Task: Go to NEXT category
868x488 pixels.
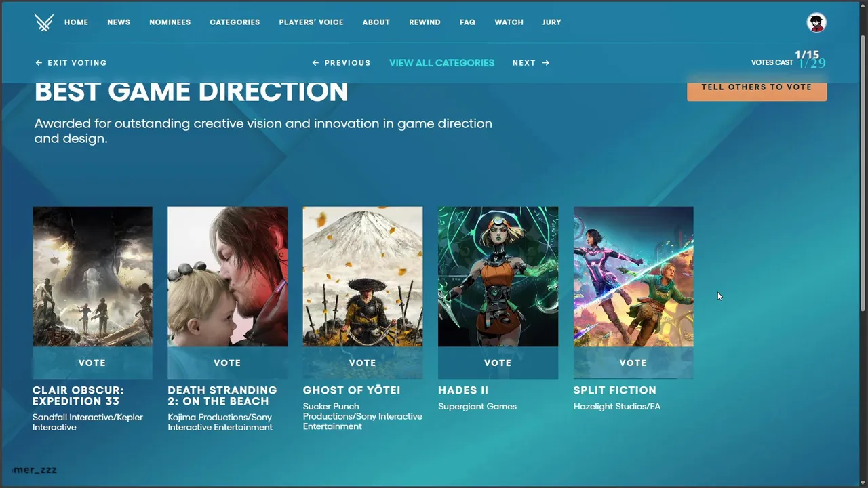Action: pos(531,63)
